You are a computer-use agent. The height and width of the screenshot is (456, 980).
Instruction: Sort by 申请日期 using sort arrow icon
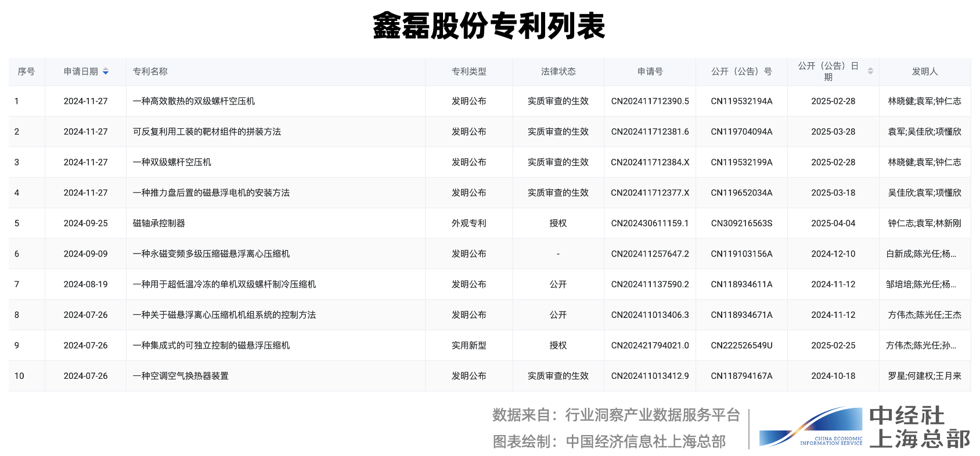click(106, 71)
